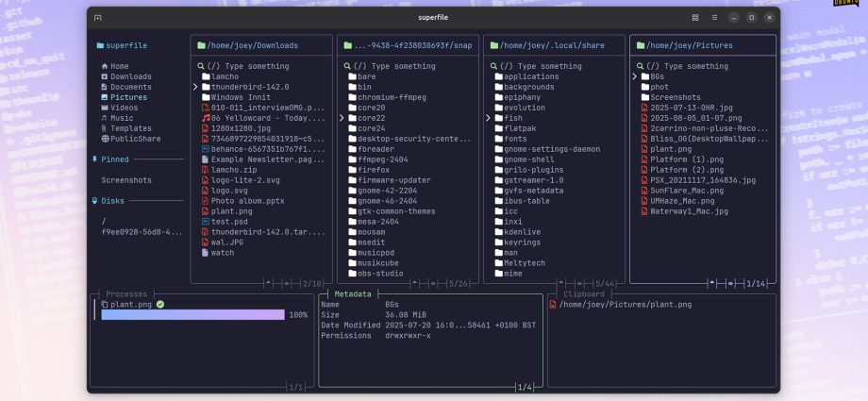
Task: Select the musikcube folder
Action: (374, 263)
